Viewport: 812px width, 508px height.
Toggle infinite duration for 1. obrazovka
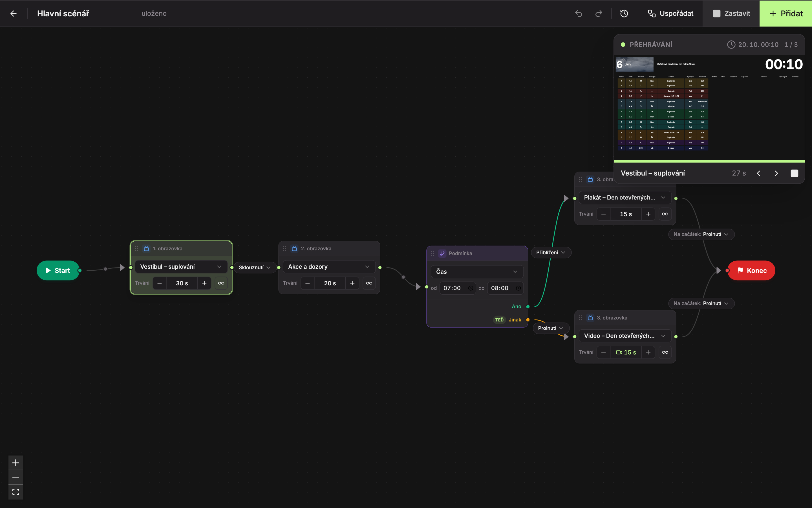tap(221, 283)
